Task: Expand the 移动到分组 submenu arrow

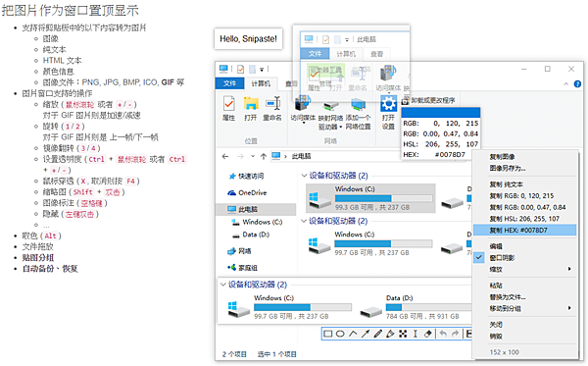Action: pyautogui.click(x=569, y=308)
